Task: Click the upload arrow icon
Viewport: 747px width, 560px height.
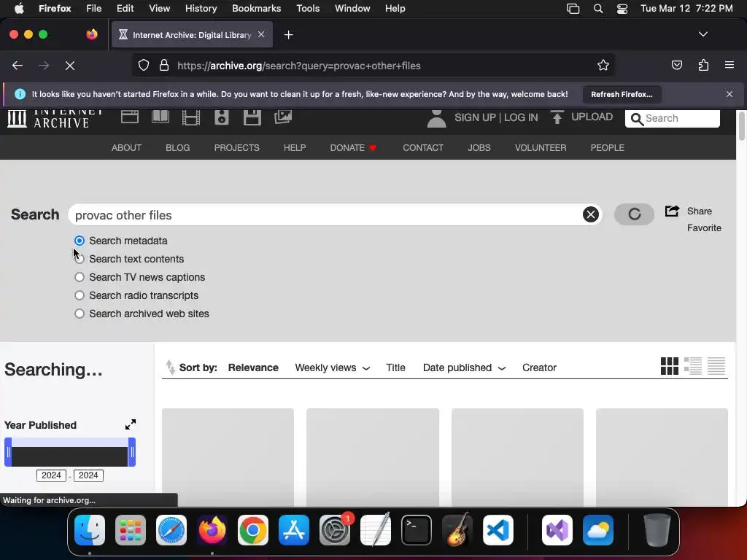Action: pyautogui.click(x=557, y=117)
